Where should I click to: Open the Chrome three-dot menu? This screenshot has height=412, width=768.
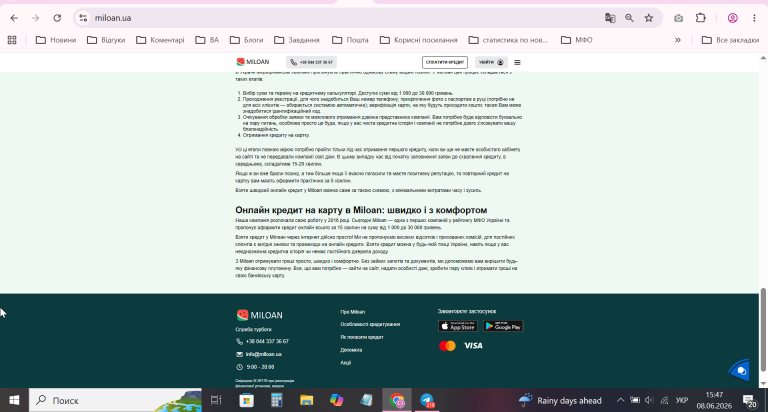pos(754,18)
